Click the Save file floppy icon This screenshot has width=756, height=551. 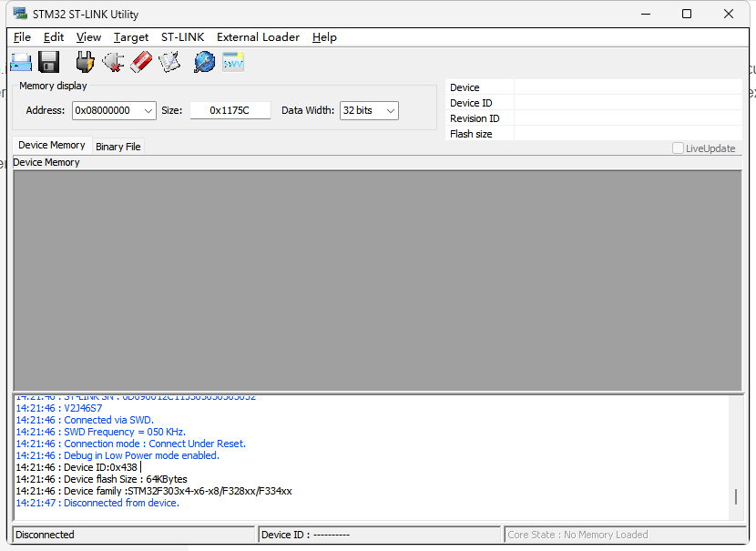click(x=48, y=62)
